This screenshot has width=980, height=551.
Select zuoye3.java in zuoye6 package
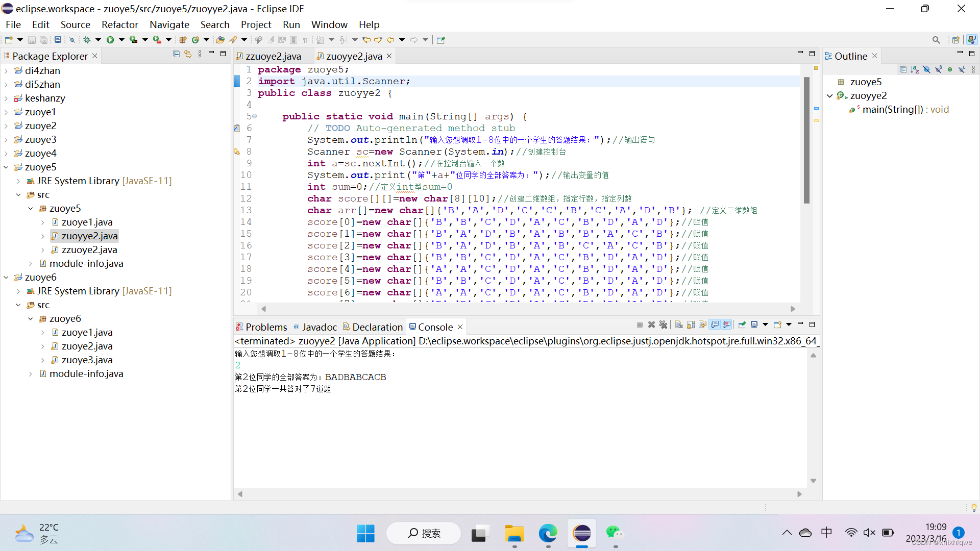(87, 360)
